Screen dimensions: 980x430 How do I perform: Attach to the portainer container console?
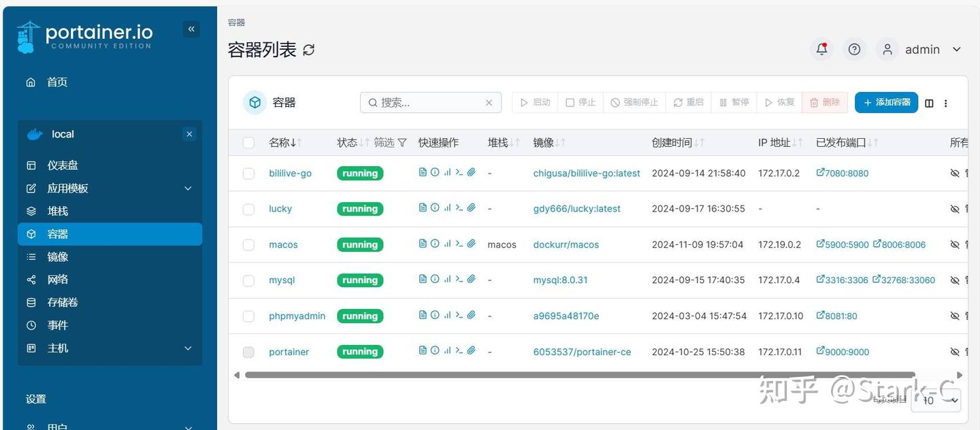point(472,351)
